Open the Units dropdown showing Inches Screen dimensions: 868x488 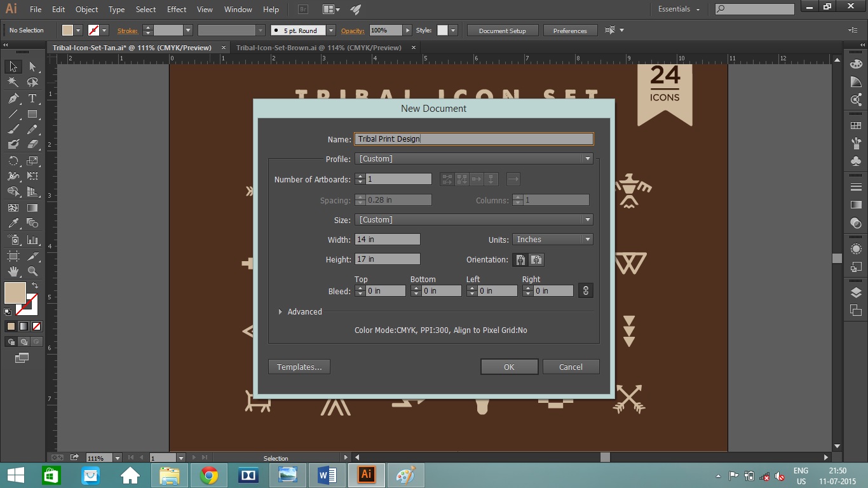(552, 240)
